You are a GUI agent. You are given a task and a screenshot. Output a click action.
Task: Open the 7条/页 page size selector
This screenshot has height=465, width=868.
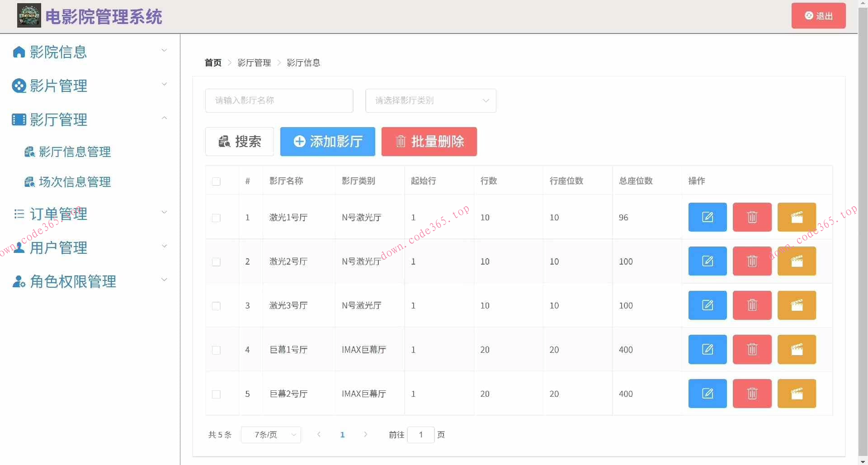[270, 435]
